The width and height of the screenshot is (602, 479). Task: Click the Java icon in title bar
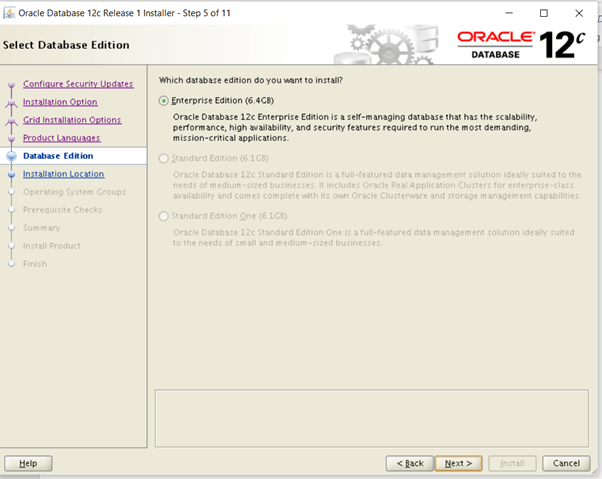tap(11, 13)
